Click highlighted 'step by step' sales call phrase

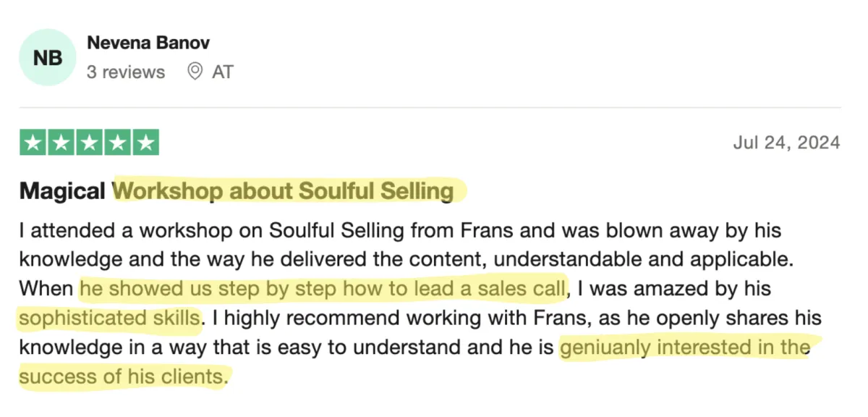(322, 289)
